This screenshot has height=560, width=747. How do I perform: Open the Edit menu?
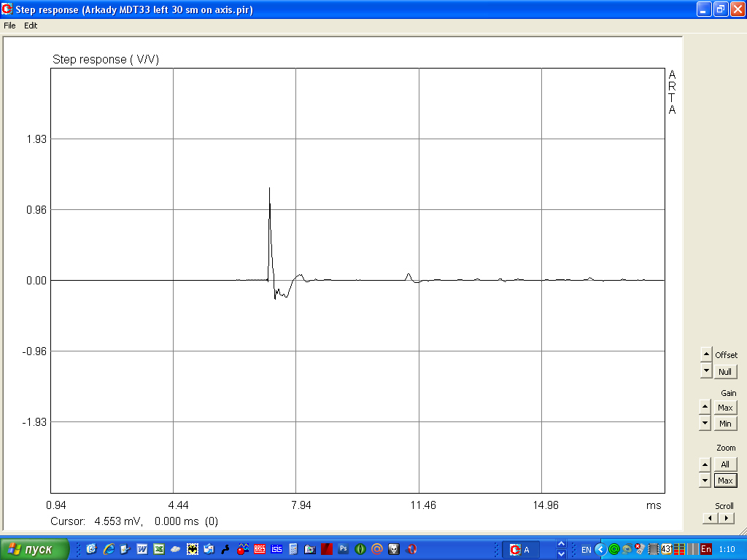31,26
